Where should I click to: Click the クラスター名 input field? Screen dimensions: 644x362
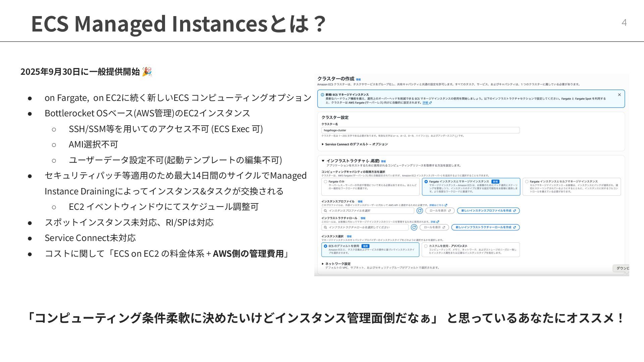pos(420,130)
